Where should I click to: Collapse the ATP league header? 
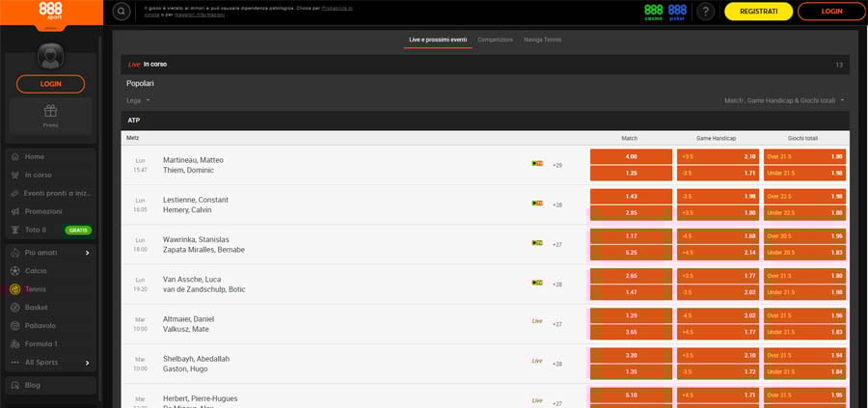[x=485, y=121]
